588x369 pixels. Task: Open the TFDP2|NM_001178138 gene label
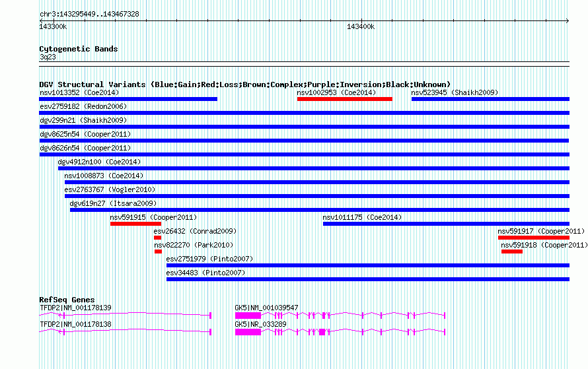[x=75, y=324]
